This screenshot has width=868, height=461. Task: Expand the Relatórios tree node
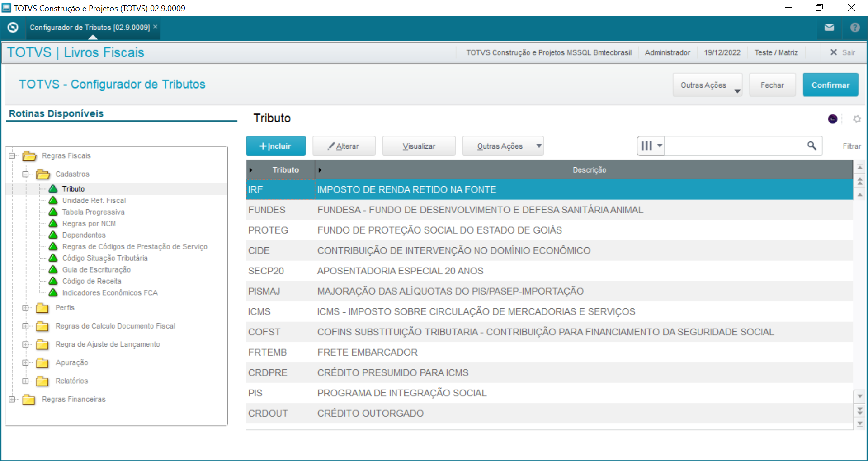[x=26, y=381]
